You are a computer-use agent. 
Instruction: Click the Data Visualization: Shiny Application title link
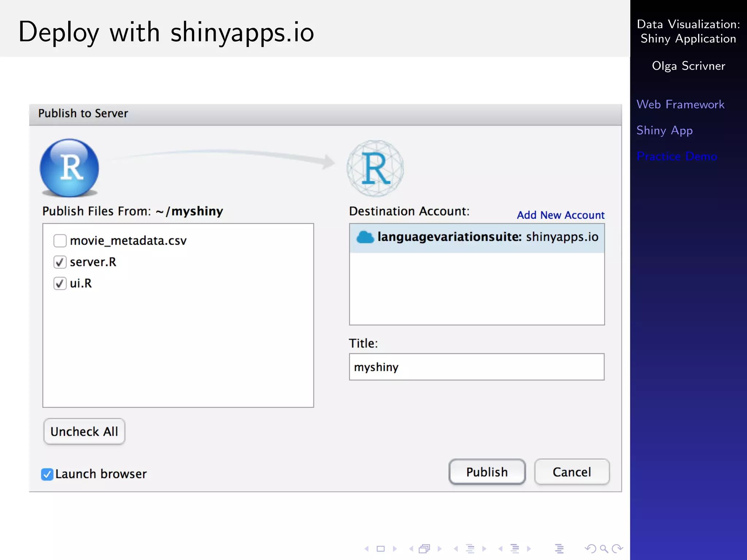tap(688, 31)
